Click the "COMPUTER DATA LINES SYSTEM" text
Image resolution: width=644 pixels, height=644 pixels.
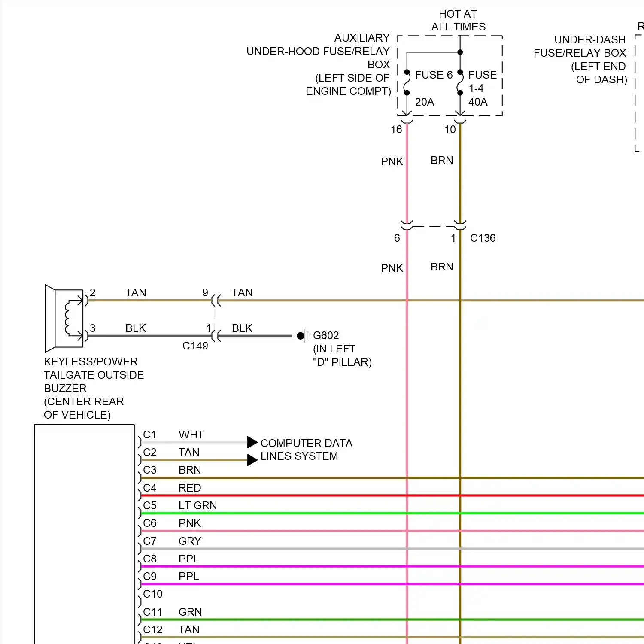[x=306, y=450]
